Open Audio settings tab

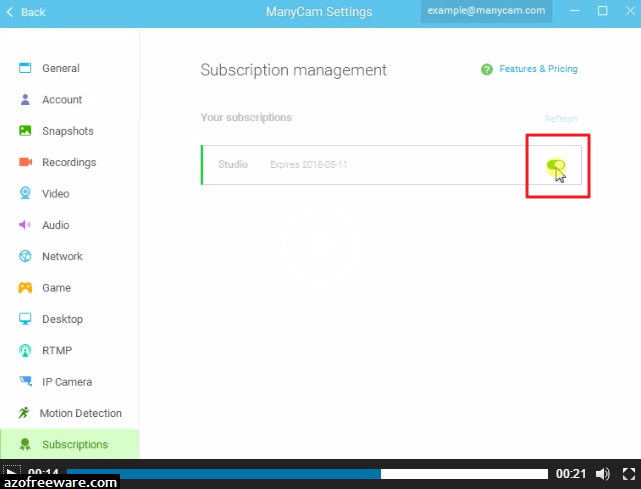click(69, 225)
